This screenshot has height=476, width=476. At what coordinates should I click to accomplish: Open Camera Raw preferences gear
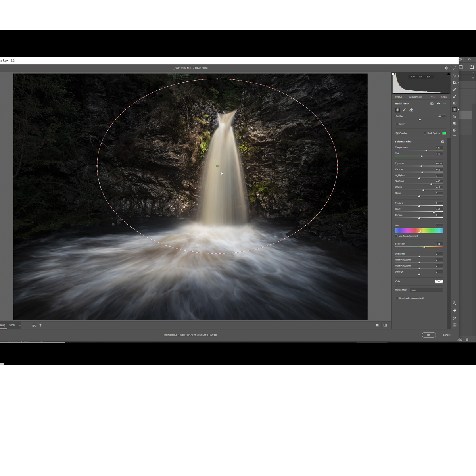click(446, 68)
